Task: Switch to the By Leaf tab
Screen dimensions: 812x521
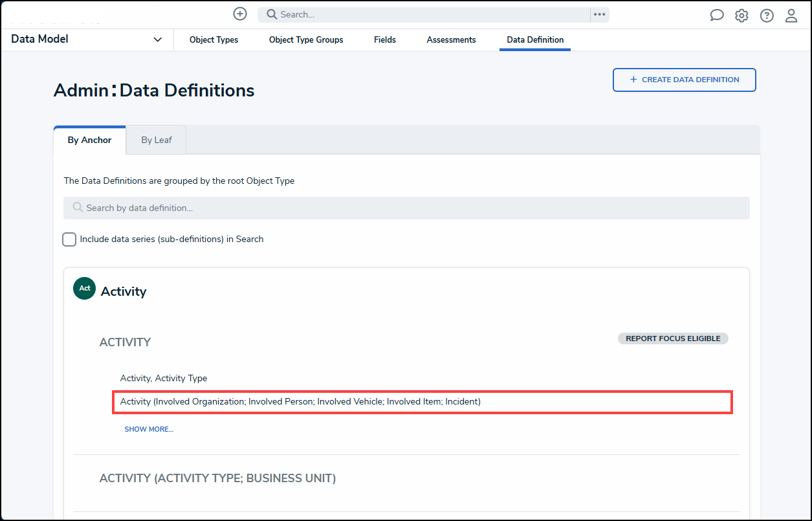Action: click(x=156, y=140)
